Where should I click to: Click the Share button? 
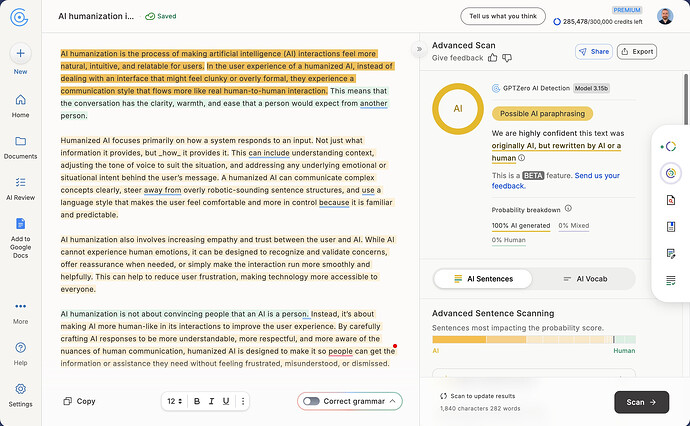click(x=594, y=51)
